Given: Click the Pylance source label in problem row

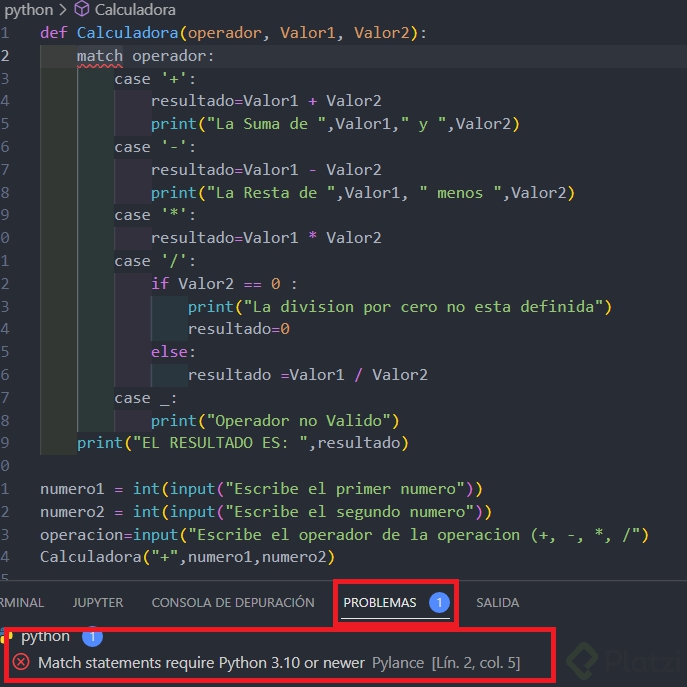Looking at the screenshot, I should (x=398, y=662).
